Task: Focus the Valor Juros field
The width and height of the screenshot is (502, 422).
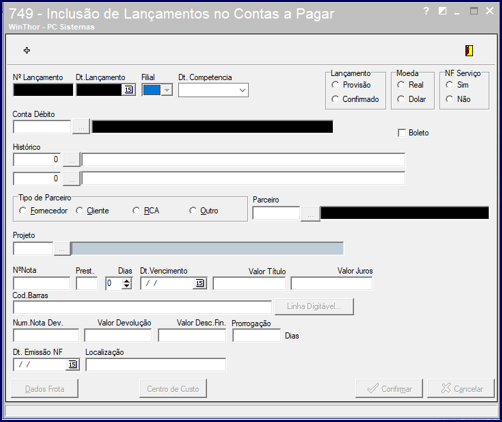Action: tap(331, 284)
